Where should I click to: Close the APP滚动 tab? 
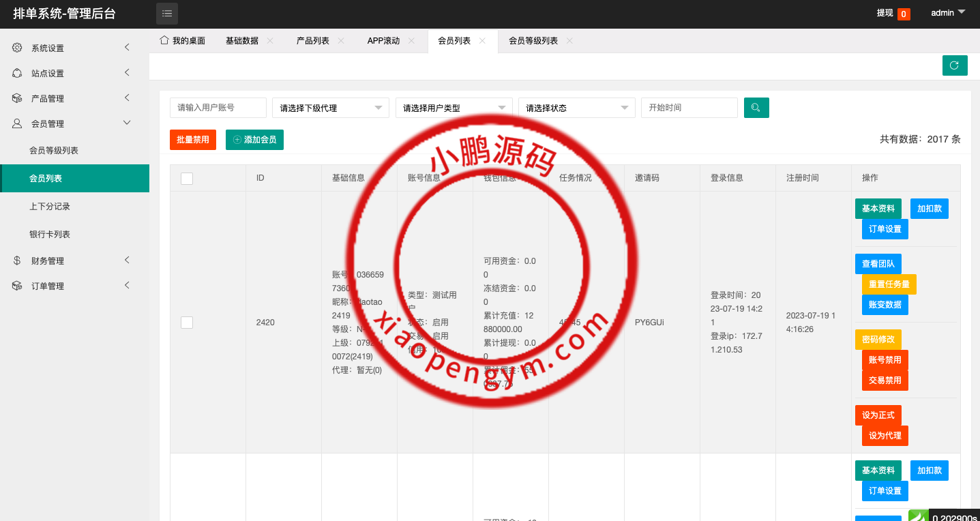[411, 41]
